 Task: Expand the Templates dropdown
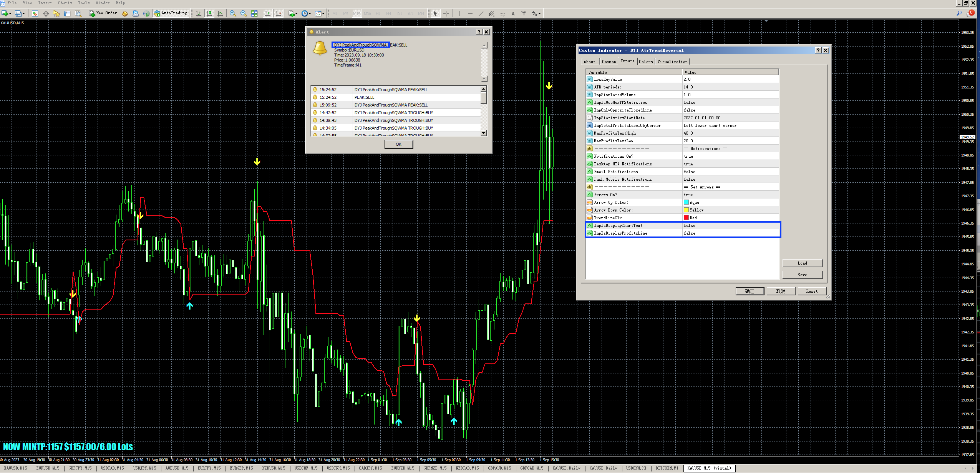pos(323,14)
